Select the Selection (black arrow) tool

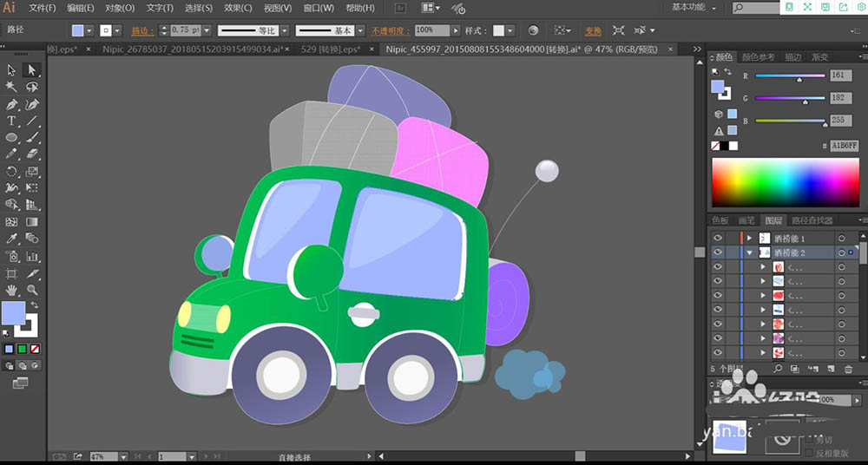click(x=11, y=69)
